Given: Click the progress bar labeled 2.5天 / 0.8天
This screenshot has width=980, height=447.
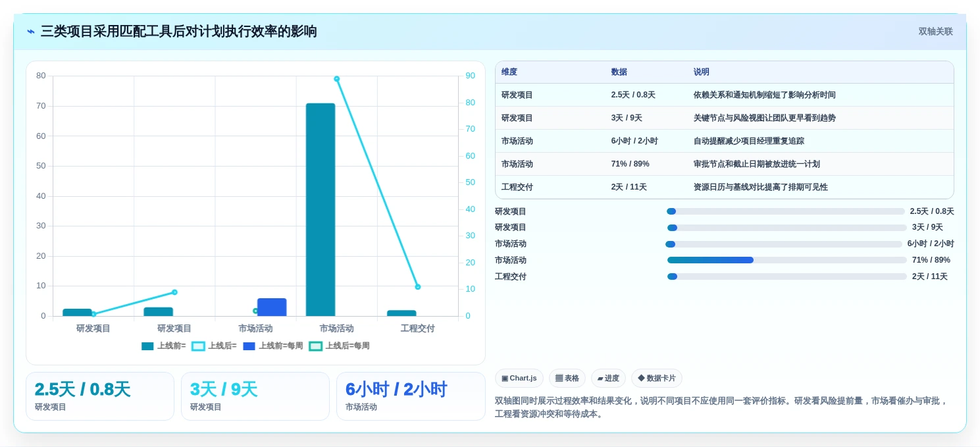Looking at the screenshot, I should 786,211.
